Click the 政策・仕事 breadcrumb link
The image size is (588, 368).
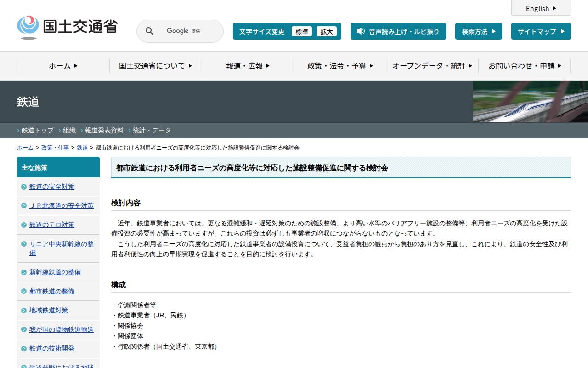[55, 148]
